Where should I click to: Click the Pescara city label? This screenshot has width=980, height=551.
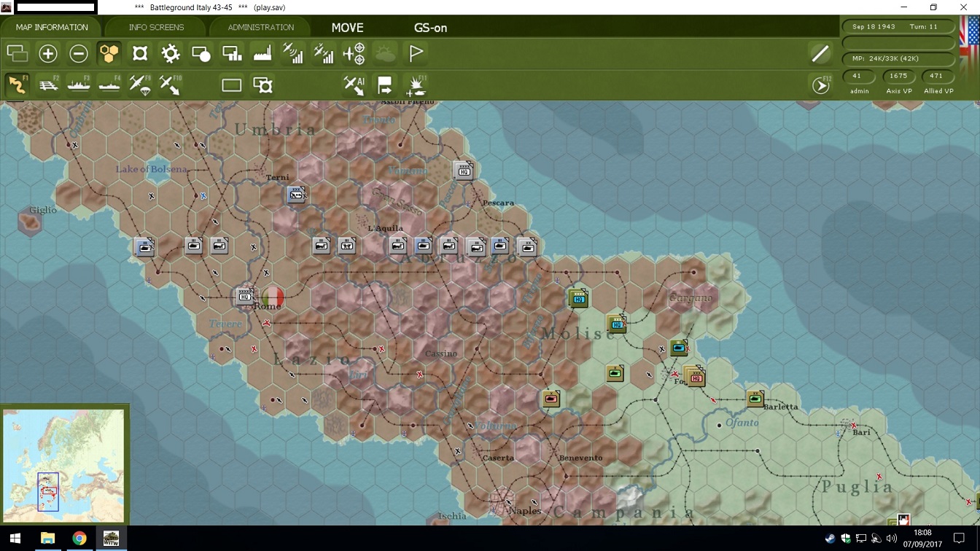(498, 203)
